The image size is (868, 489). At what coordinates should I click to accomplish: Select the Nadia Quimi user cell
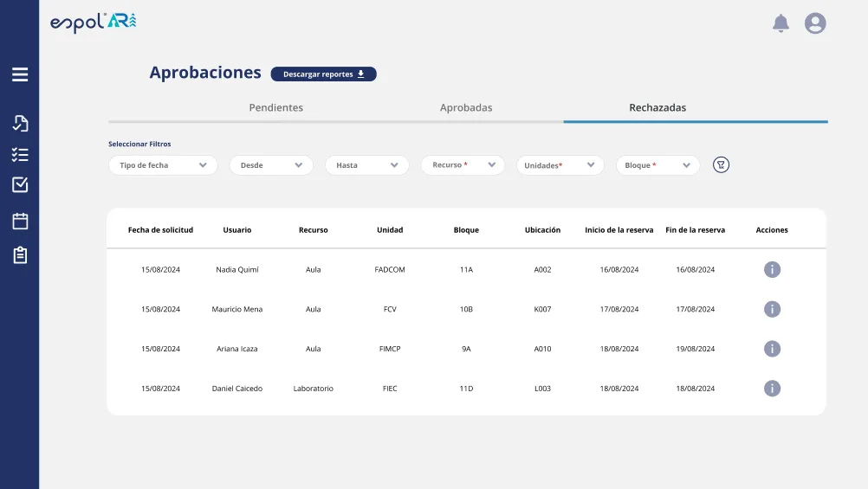[x=237, y=270]
